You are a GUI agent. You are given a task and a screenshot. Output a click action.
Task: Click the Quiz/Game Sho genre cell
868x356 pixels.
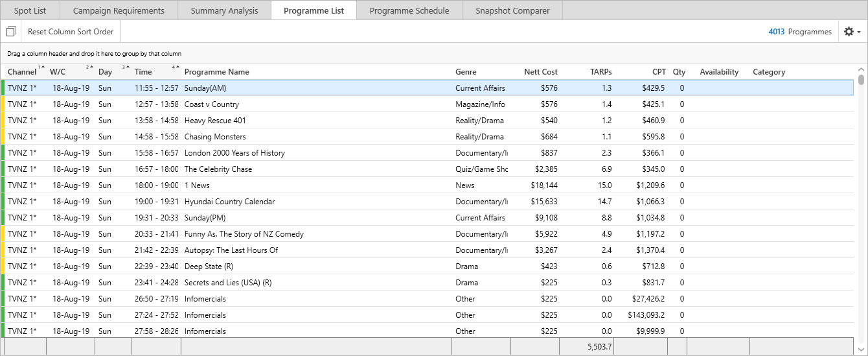(x=481, y=169)
